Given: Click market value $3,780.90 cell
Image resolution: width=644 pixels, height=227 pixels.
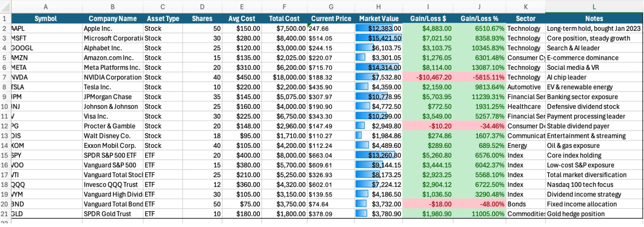Looking at the screenshot, I should click(x=379, y=214).
